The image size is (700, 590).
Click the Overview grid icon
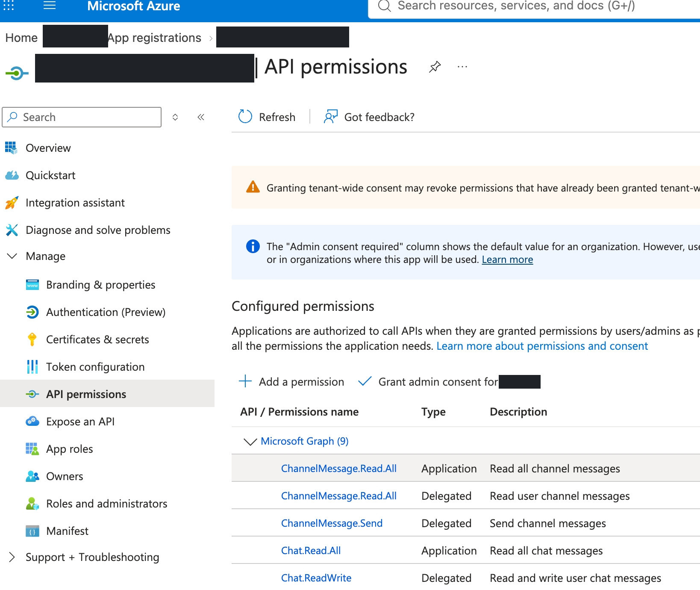[x=11, y=148]
